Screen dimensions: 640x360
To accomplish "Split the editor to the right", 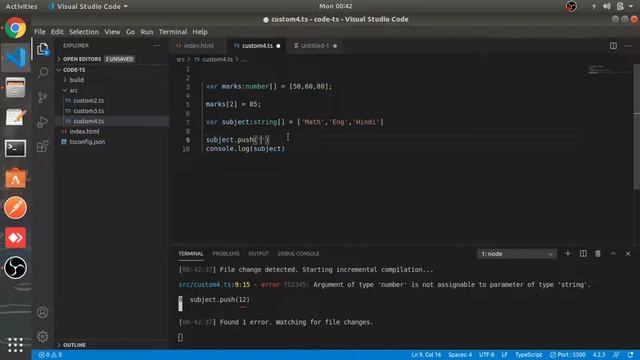I will click(613, 46).
